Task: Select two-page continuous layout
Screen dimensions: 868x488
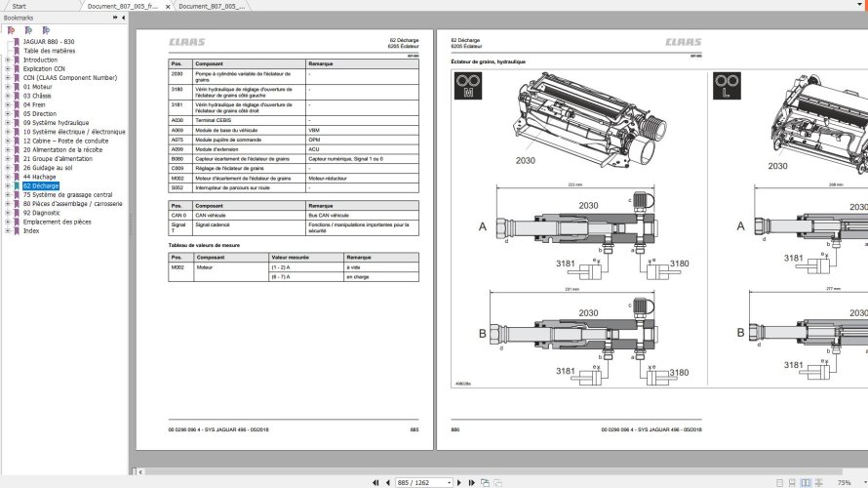Action: point(818,483)
